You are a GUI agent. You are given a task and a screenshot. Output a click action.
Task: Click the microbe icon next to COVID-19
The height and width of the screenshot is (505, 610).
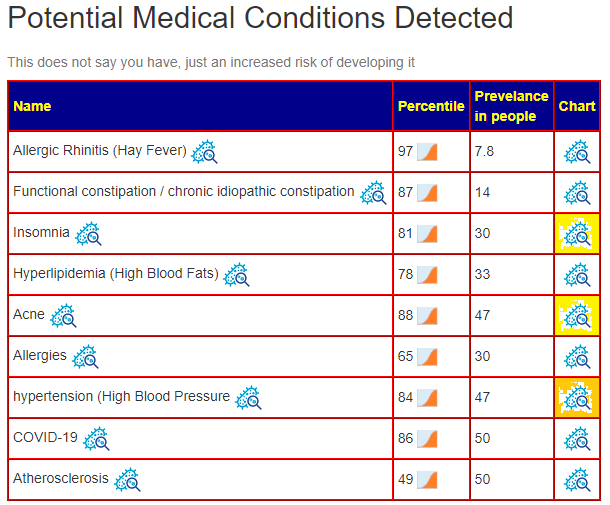[96, 439]
